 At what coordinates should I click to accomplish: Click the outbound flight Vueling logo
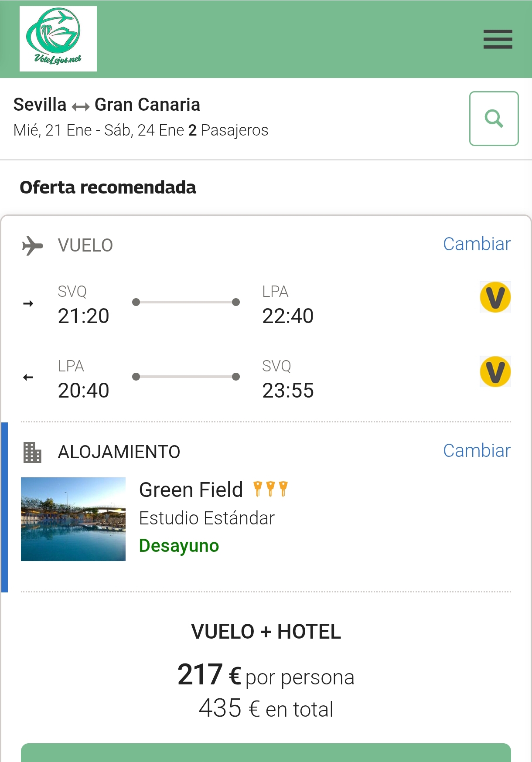tap(495, 297)
